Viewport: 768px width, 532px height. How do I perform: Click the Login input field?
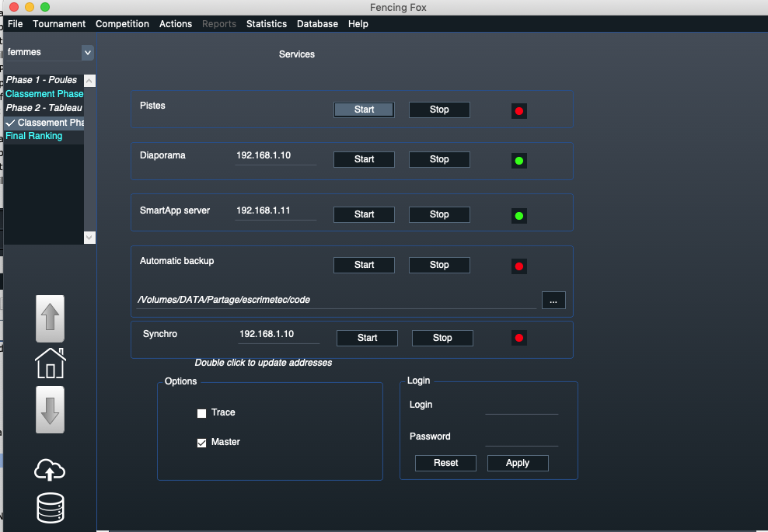click(522, 406)
